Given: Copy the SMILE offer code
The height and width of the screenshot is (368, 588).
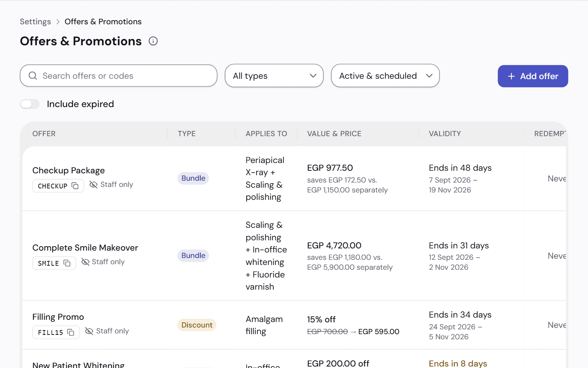Looking at the screenshot, I should 67,263.
